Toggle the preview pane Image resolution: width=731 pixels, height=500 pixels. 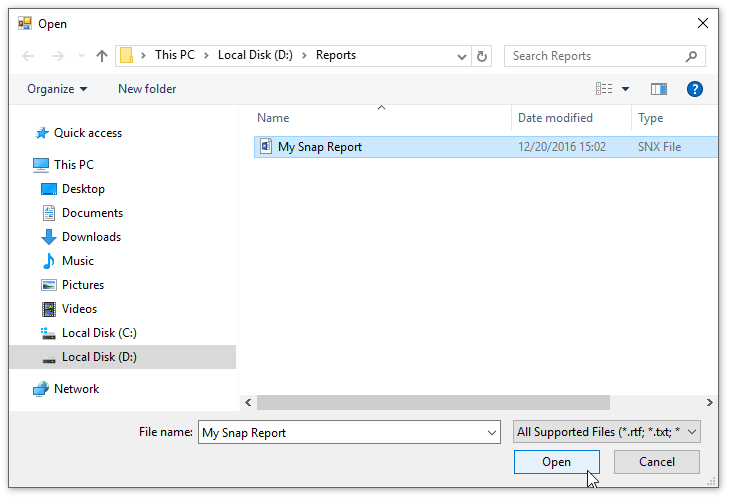659,89
